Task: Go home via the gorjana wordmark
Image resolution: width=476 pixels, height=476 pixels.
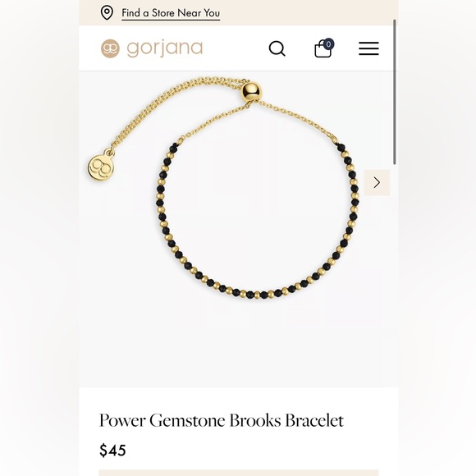Action: point(164,48)
